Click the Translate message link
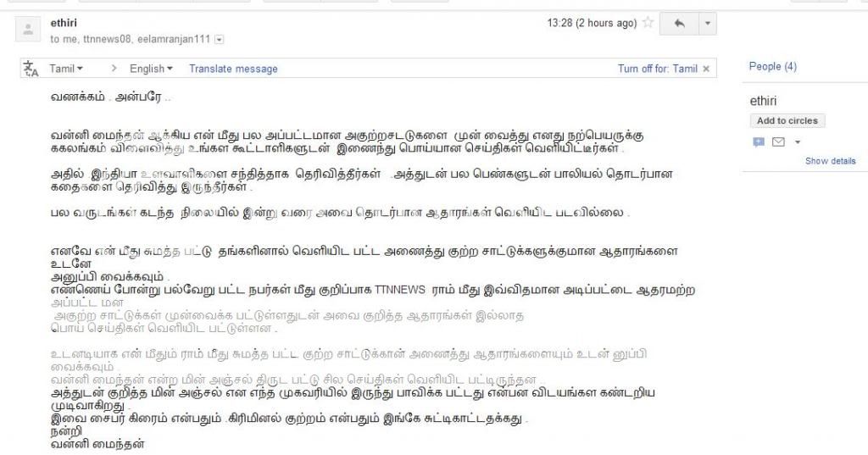This screenshot has width=868, height=455. point(233,69)
